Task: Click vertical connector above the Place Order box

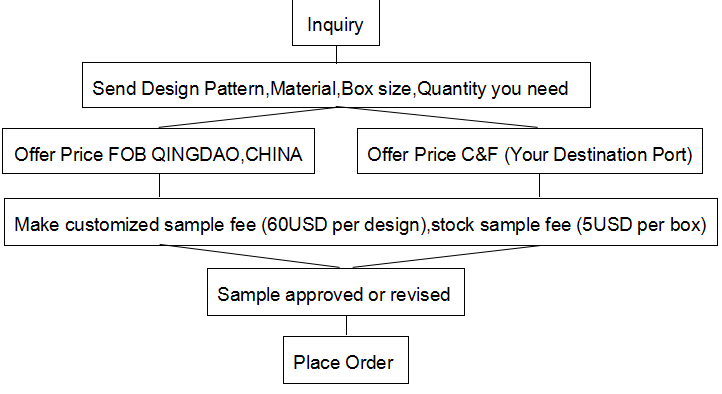Action: pos(346,326)
